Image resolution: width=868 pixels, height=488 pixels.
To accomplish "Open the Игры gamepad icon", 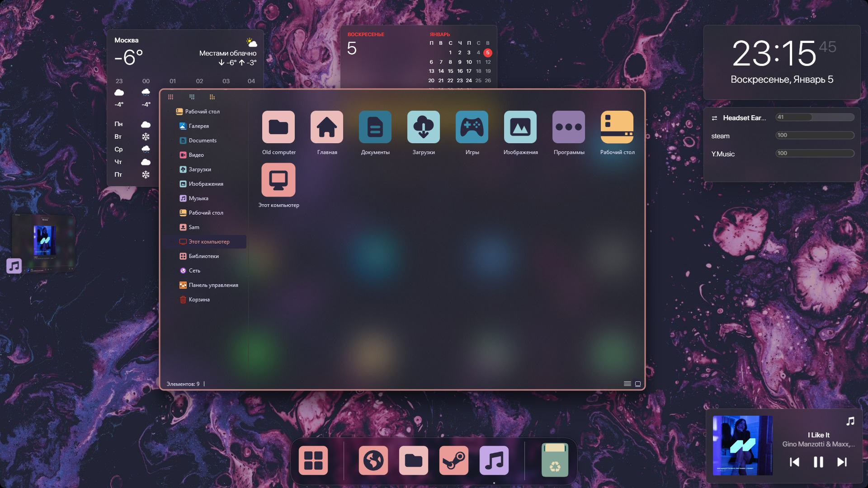I will (472, 127).
